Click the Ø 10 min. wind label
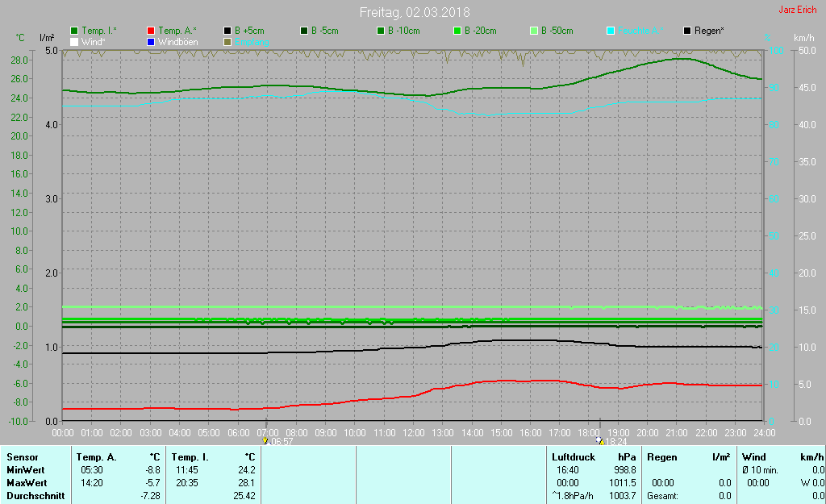Screen dimensions: 826x504 [760, 470]
